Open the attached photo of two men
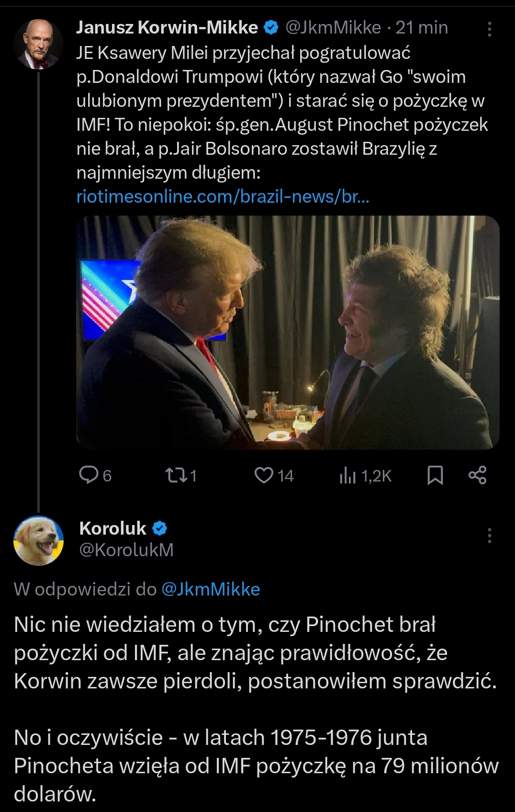Screen dimensions: 515x812 click(288, 332)
